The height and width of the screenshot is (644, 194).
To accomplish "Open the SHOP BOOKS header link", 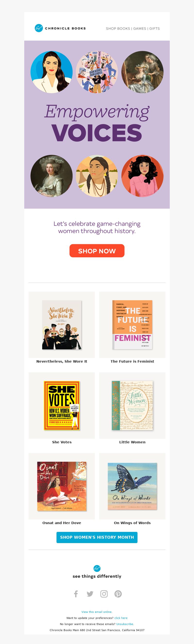I will click(118, 28).
